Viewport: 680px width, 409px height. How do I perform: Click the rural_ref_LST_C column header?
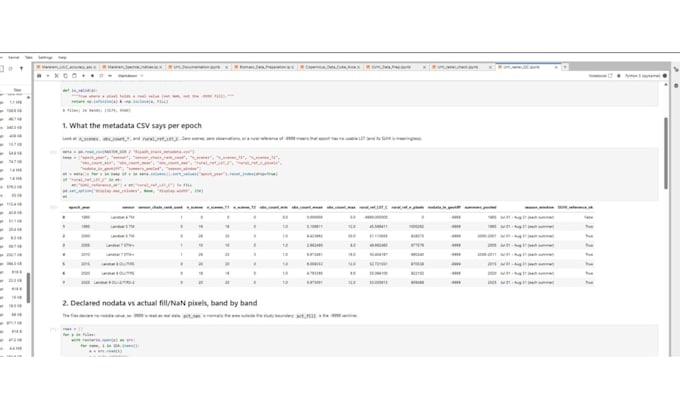coord(373,207)
